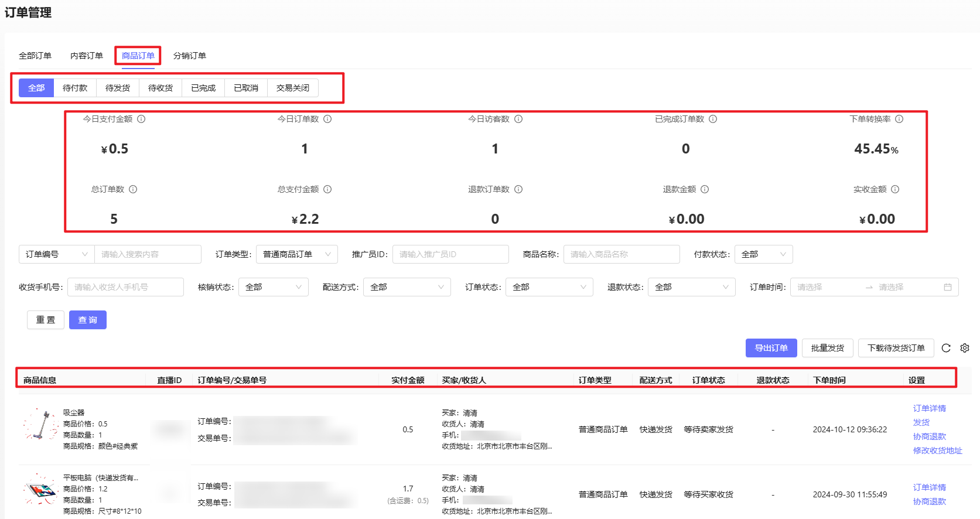The height and width of the screenshot is (519, 980).
Task: Click info icon beside 退款金额
Action: 705,189
